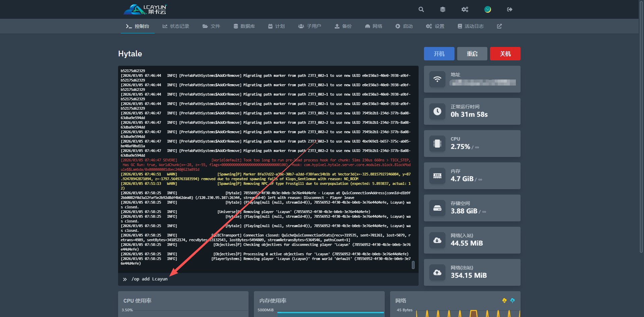Open the external link icon in navigation
The height and width of the screenshot is (317, 644).
click(499, 26)
